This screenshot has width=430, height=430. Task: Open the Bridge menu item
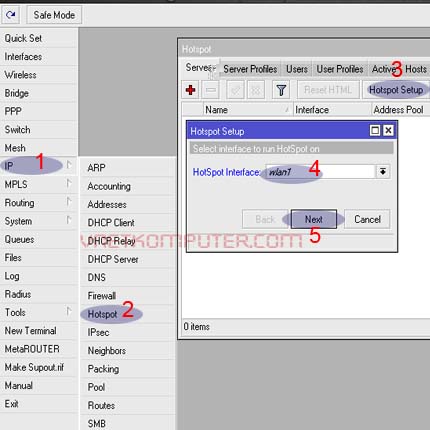pyautogui.click(x=39, y=93)
